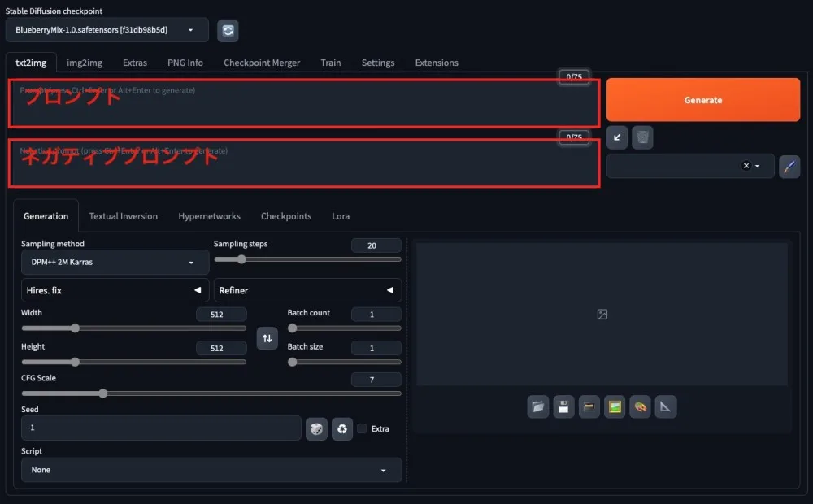
Task: Switch to the txt2img tab
Action: tap(31, 63)
